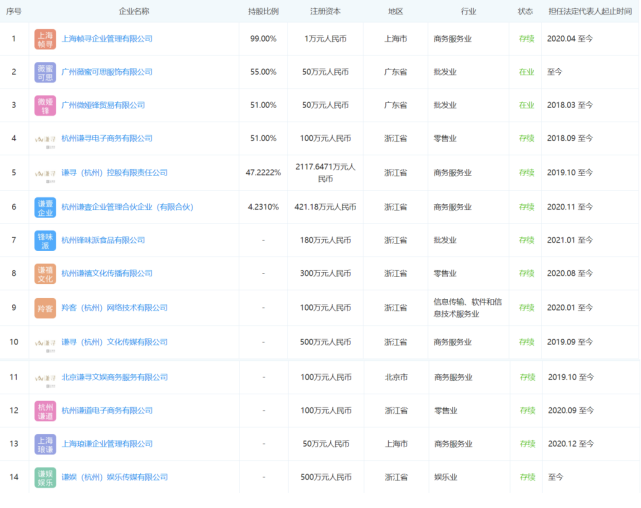Screen dimensions: 641x508
Task: Click the 持股比例 column header
Action: click(x=263, y=11)
